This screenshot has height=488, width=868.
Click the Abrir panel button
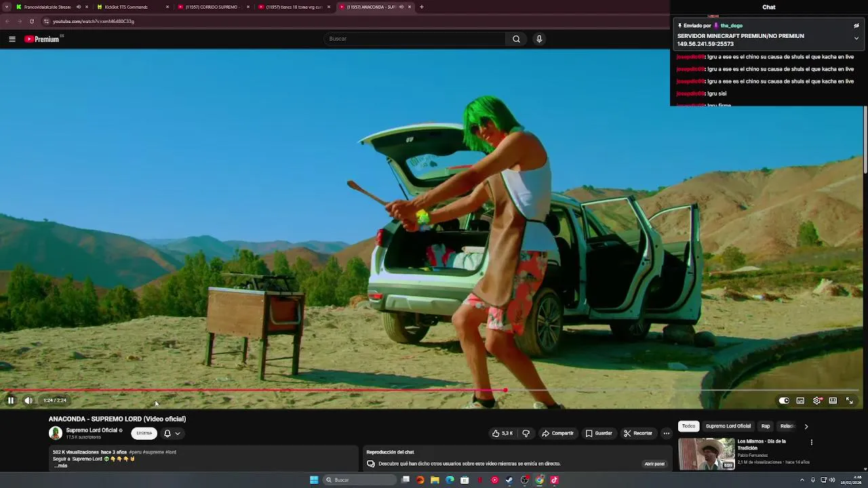654,464
